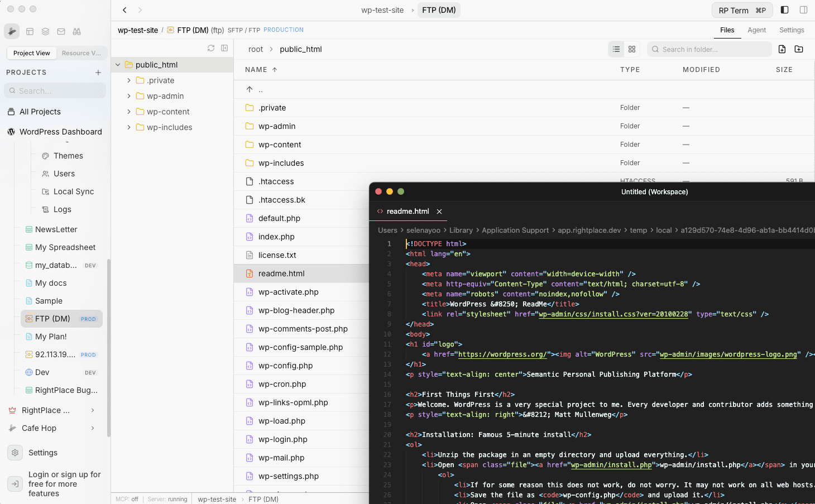Image resolution: width=815 pixels, height=504 pixels.
Task: Open the RP Term terminal button
Action: pos(742,9)
